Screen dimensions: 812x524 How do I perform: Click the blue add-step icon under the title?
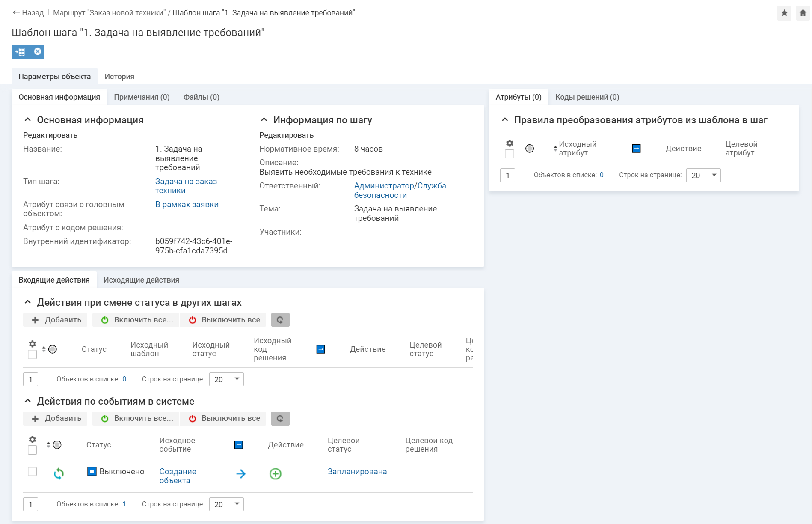click(x=21, y=52)
